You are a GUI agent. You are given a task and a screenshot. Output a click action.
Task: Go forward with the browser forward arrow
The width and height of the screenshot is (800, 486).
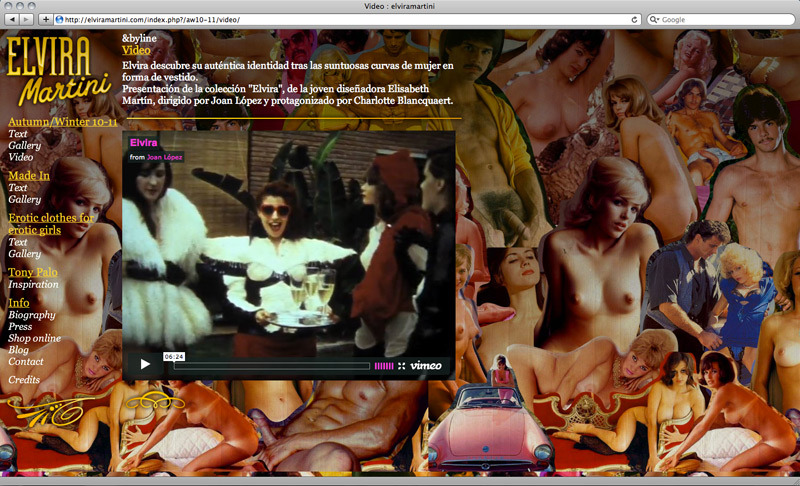coord(27,19)
